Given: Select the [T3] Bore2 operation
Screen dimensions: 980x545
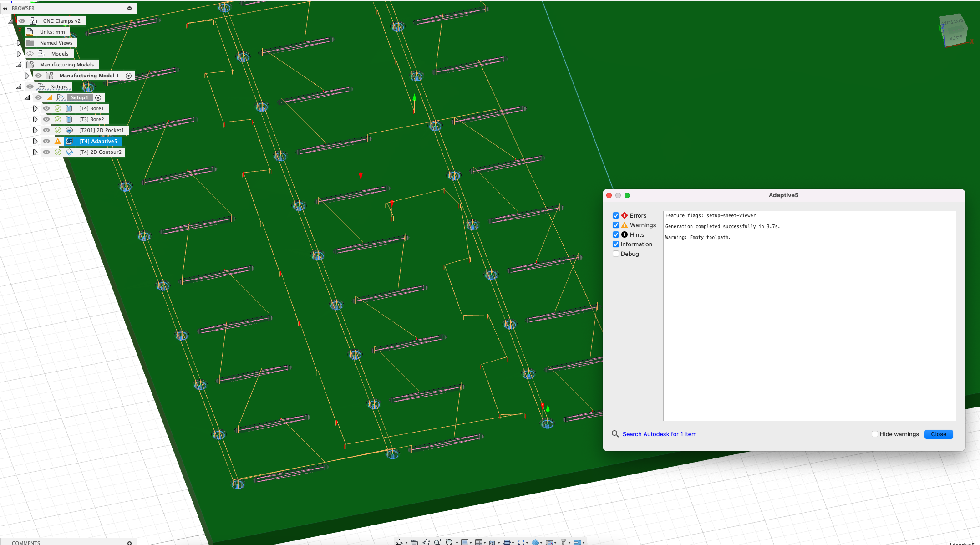Looking at the screenshot, I should 91,119.
